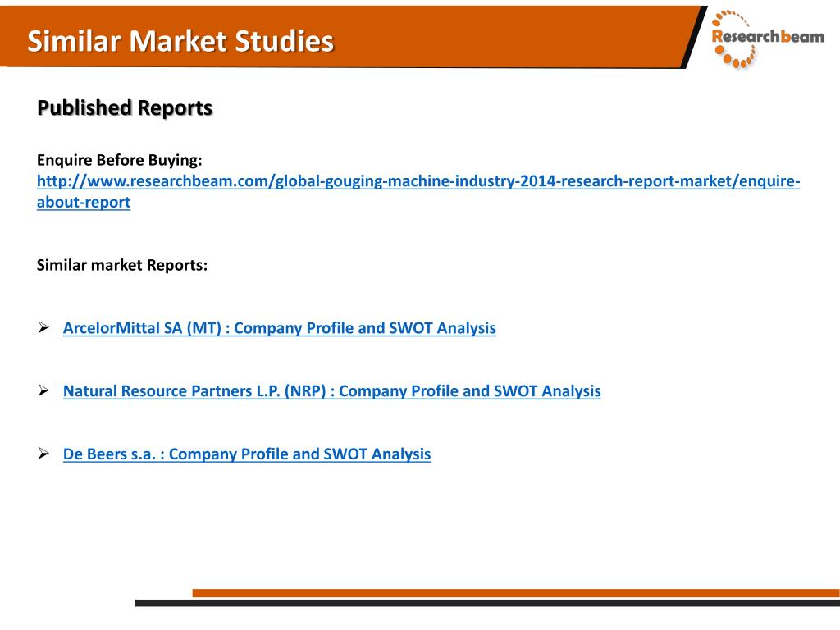Select the 'Published Reports' subheading

pyautogui.click(x=125, y=108)
